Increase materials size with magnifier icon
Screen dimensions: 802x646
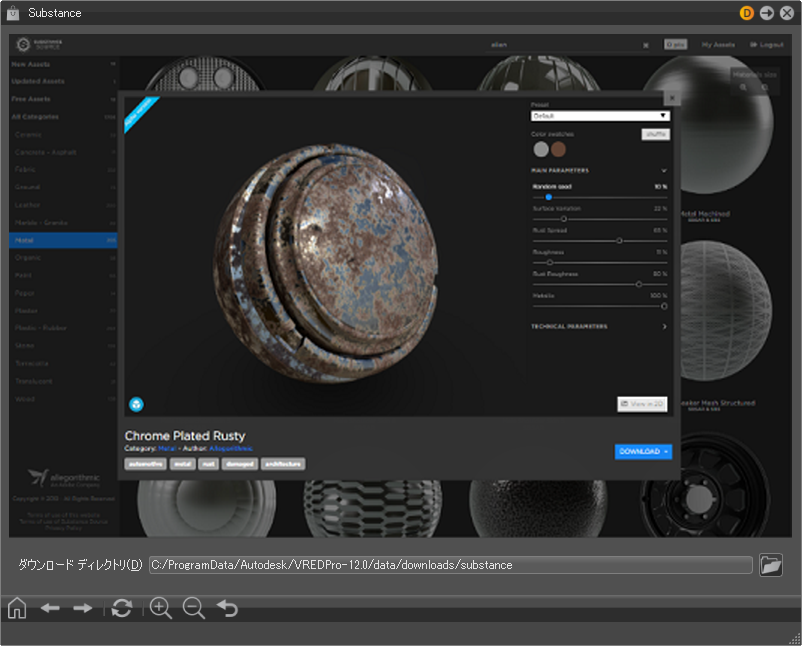743,87
